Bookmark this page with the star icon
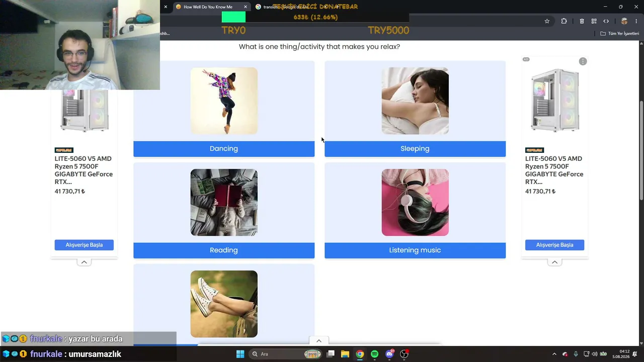644x362 pixels. click(x=547, y=21)
